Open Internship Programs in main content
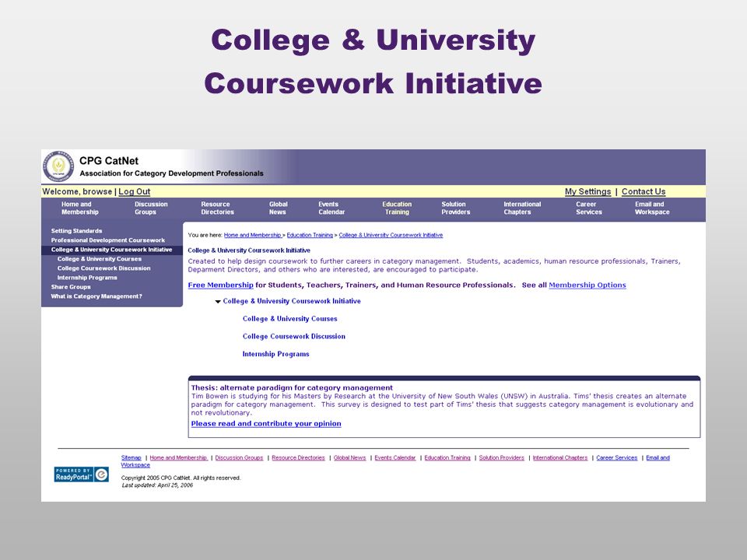This screenshot has width=747, height=560. pyautogui.click(x=275, y=355)
